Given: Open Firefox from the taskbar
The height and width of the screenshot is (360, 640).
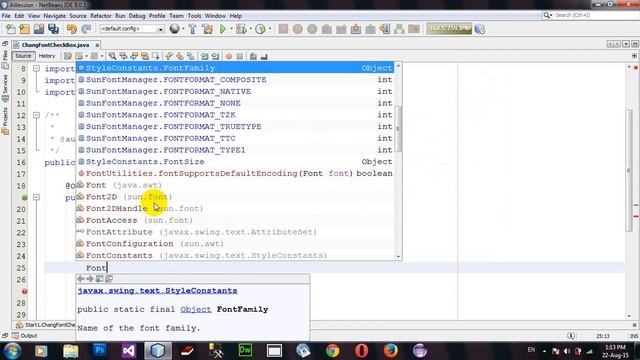Looking at the screenshot, I should point(391,350).
